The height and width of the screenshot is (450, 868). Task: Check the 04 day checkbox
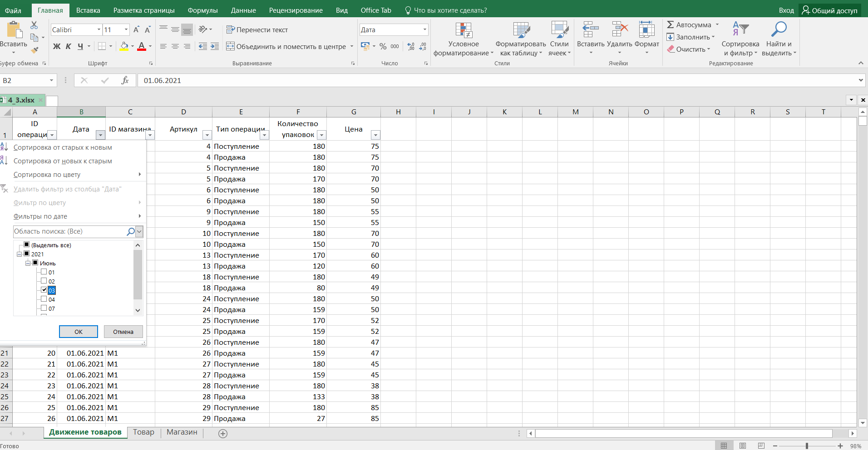[44, 299]
